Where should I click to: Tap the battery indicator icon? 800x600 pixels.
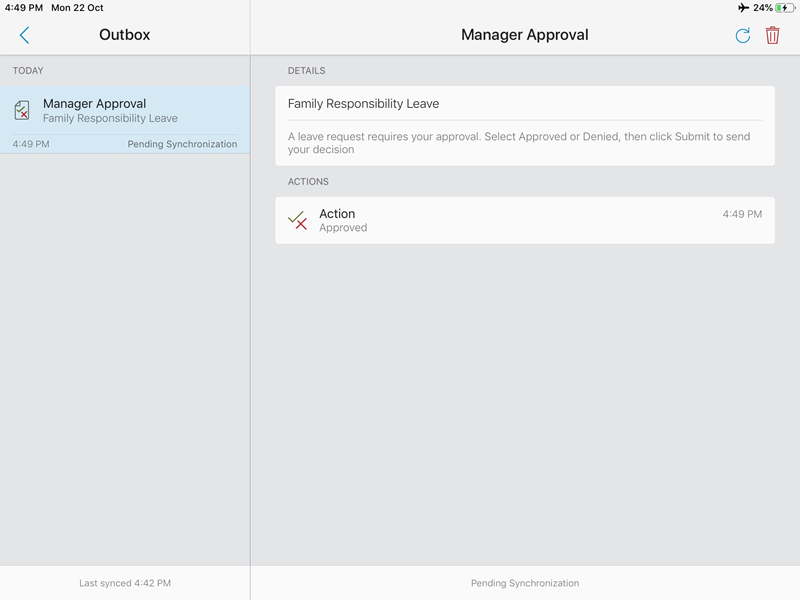pos(785,8)
